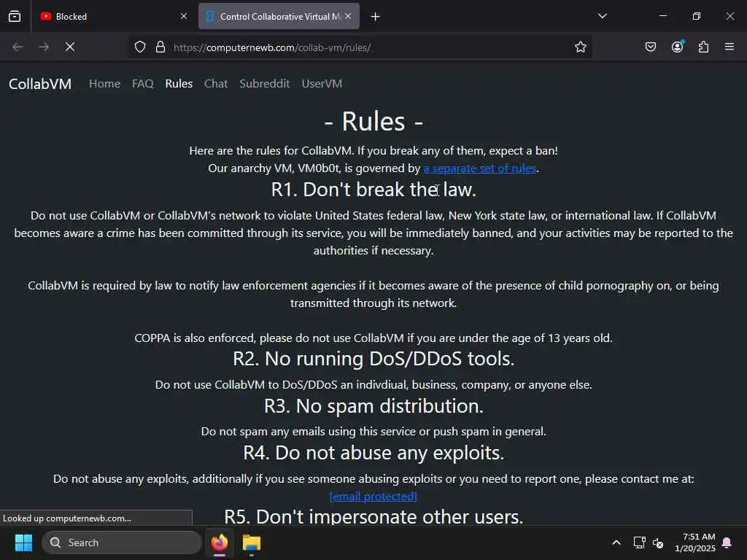Follow the 'a separate set of rules' link
The width and height of the screenshot is (747, 560).
(480, 168)
